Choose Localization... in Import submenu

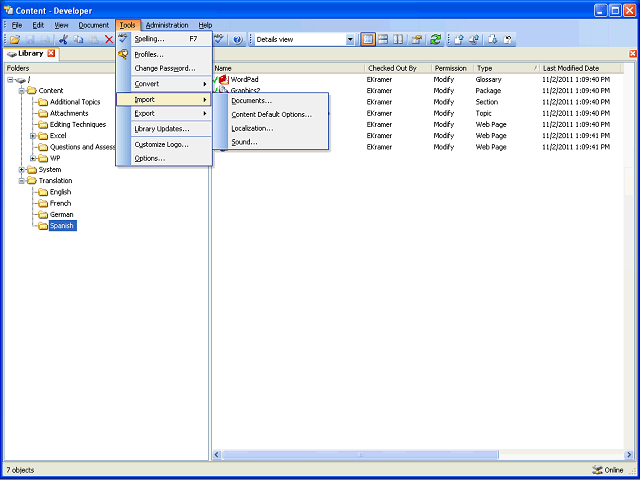tap(271, 129)
